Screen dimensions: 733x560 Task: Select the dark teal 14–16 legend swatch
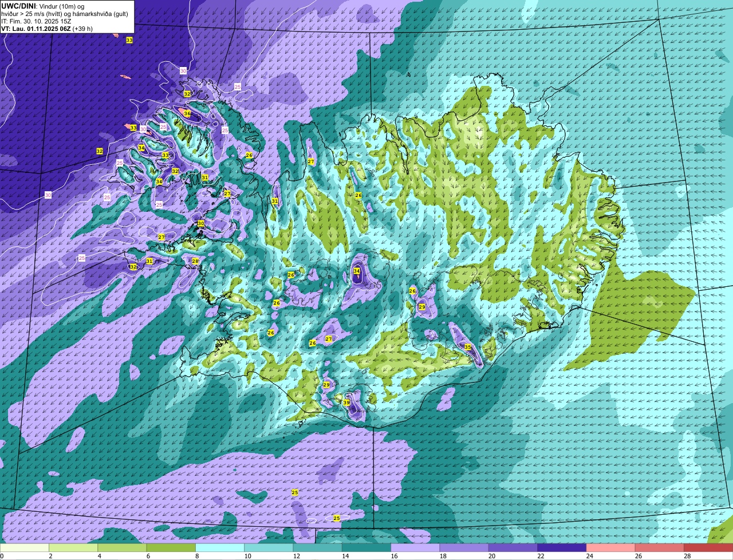pos(366,547)
